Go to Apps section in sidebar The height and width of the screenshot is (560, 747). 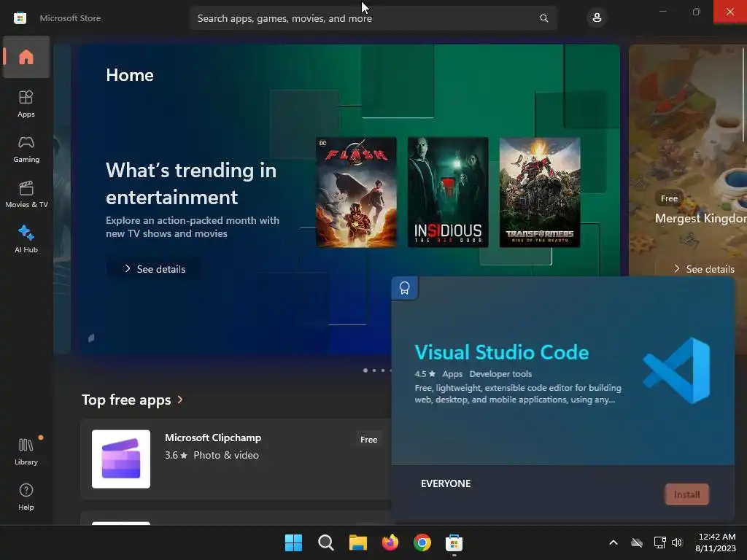pyautogui.click(x=26, y=104)
